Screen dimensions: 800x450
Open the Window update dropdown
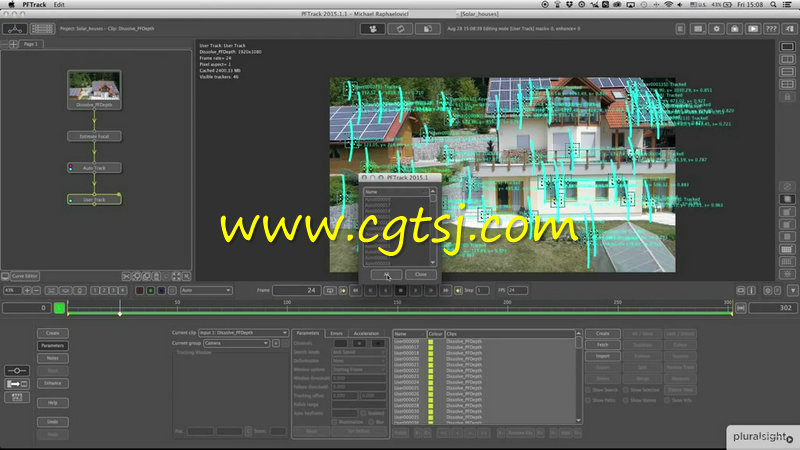pos(359,369)
